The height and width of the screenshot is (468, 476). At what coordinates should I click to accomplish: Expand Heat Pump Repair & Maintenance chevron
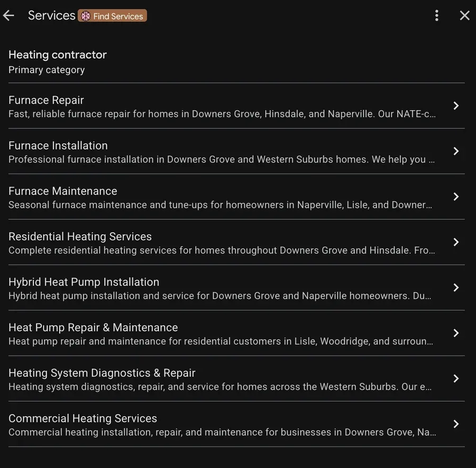pyautogui.click(x=456, y=333)
